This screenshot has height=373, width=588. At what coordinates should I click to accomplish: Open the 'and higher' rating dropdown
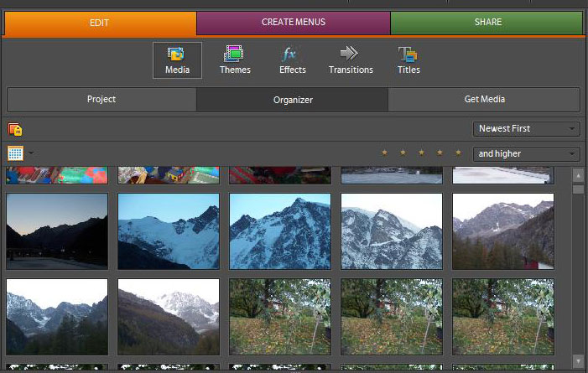tap(526, 153)
